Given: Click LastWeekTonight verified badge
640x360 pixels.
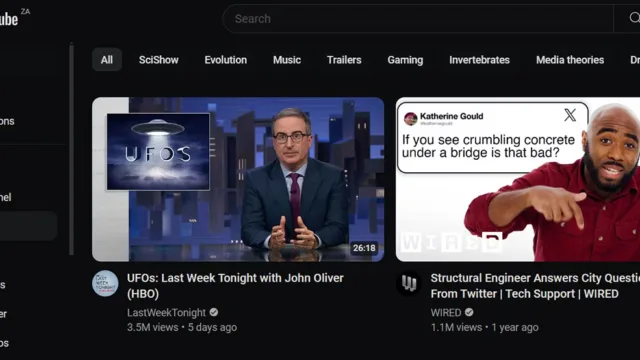Looking at the screenshot, I should coord(214,312).
